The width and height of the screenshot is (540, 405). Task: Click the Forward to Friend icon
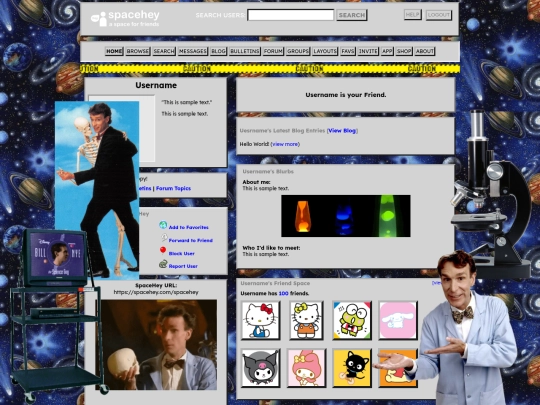(164, 238)
